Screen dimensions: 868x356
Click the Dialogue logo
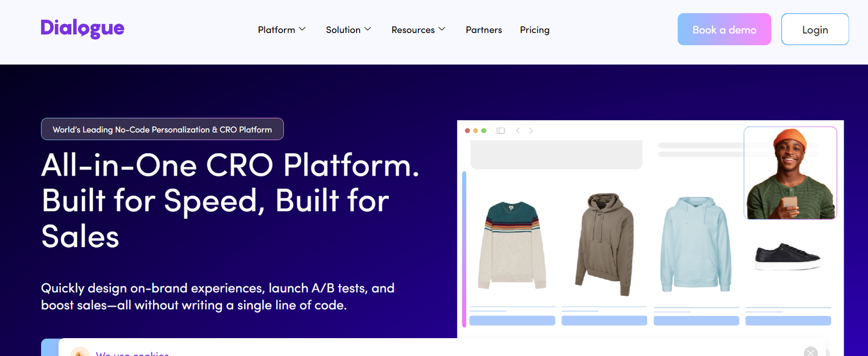[82, 28]
